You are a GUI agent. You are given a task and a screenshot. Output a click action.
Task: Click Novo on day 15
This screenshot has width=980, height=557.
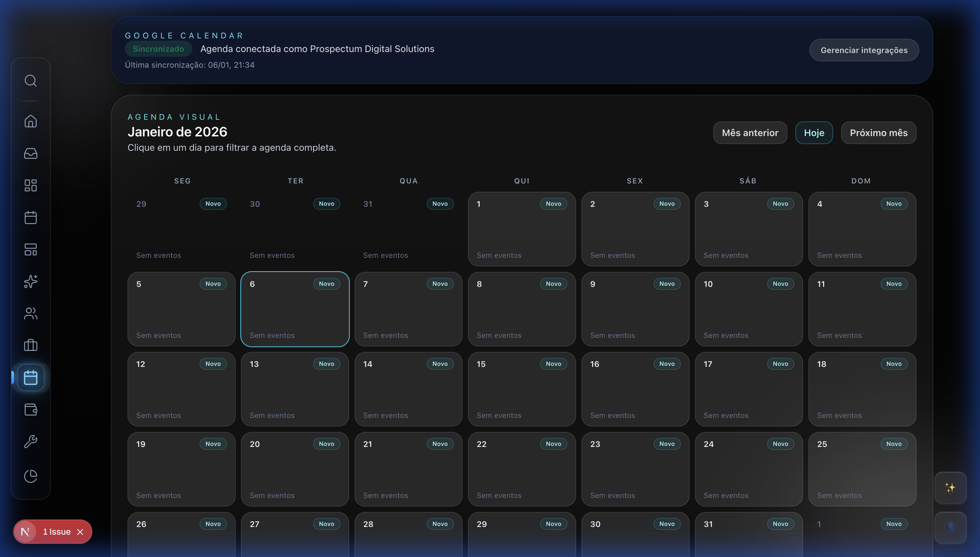point(553,364)
